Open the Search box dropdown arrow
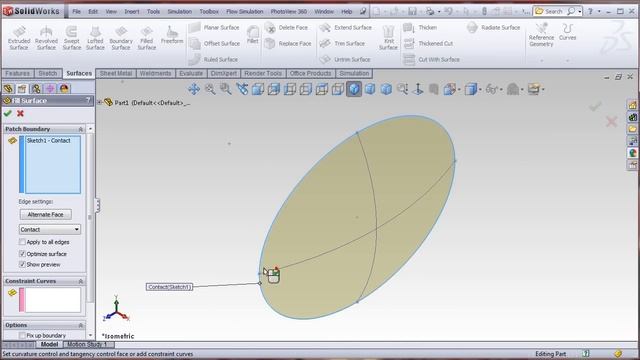The image size is (640, 360). [580, 11]
